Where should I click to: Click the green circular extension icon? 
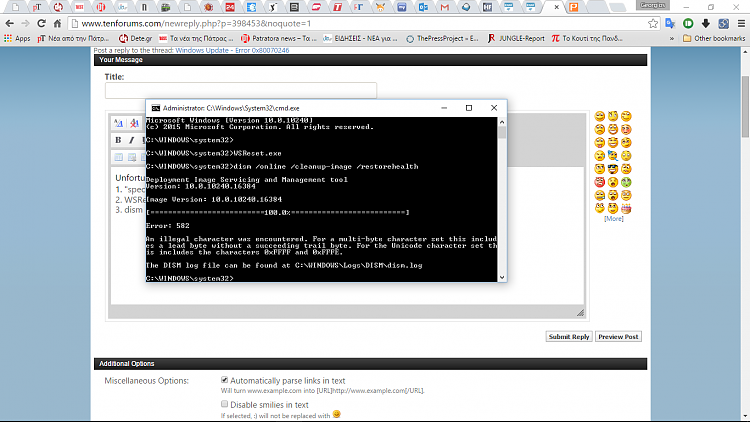pyautogui.click(x=688, y=23)
